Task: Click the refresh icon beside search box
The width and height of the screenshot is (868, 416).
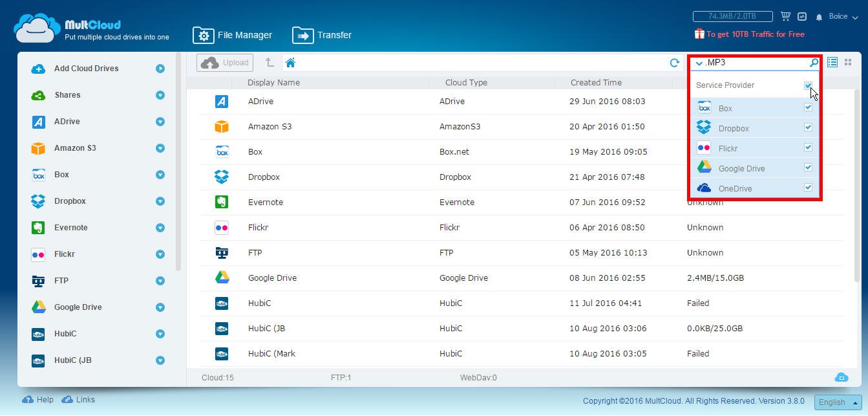Action: point(674,63)
